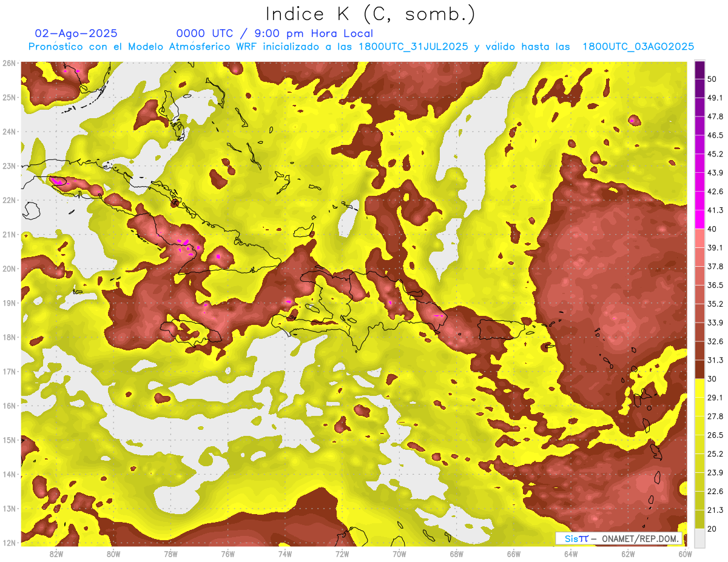Click the colorbar value '22.6'
This screenshot has height=562, width=728.
(x=715, y=491)
